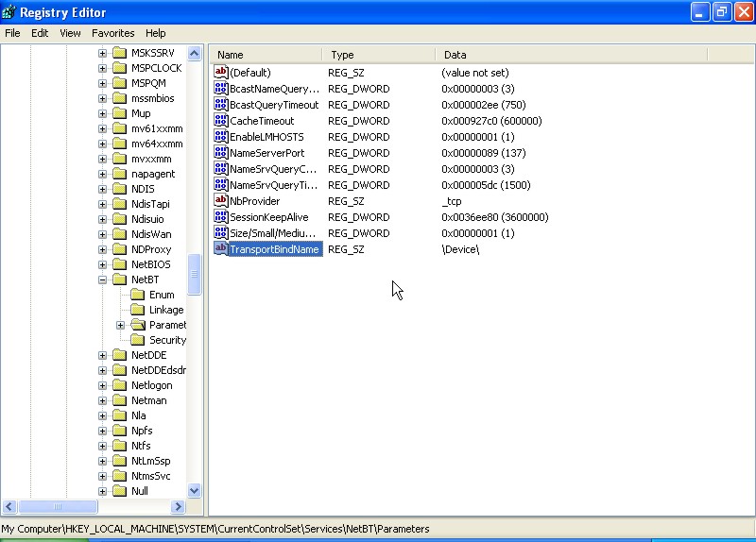756x542 pixels.
Task: Click the \Device\ data value
Action: (460, 249)
